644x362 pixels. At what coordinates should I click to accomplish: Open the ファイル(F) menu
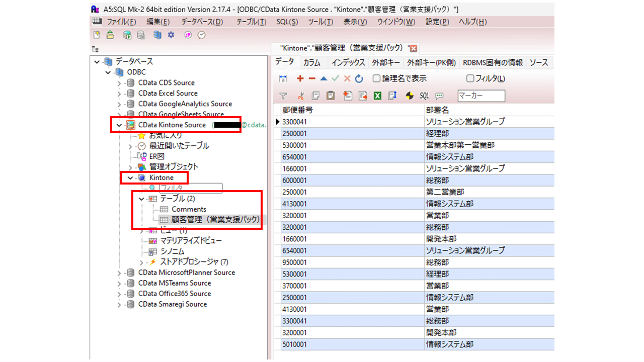pyautogui.click(x=121, y=22)
